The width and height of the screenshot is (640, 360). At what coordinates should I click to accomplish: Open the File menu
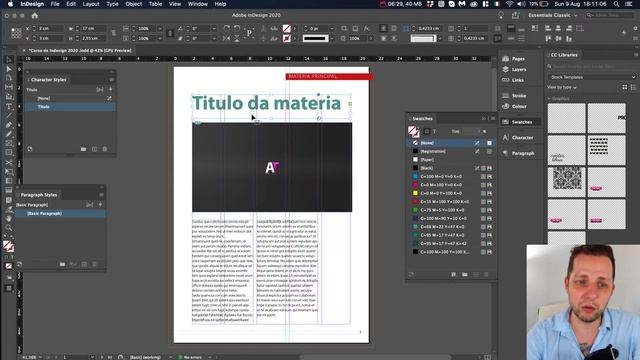tap(55, 4)
